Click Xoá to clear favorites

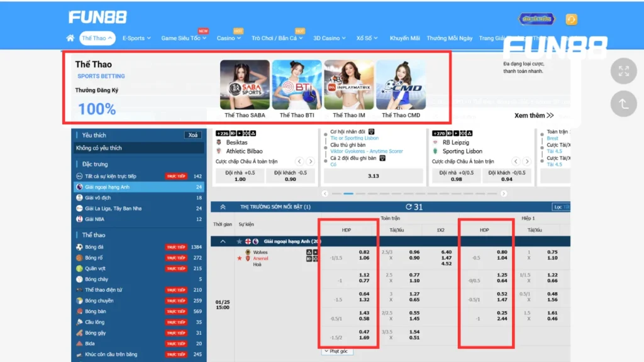[192, 135]
